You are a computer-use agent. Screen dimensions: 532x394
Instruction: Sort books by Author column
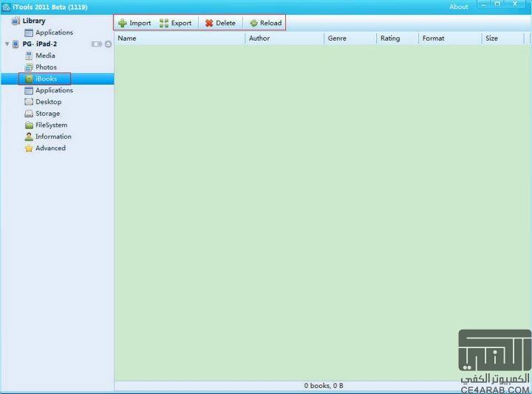284,38
